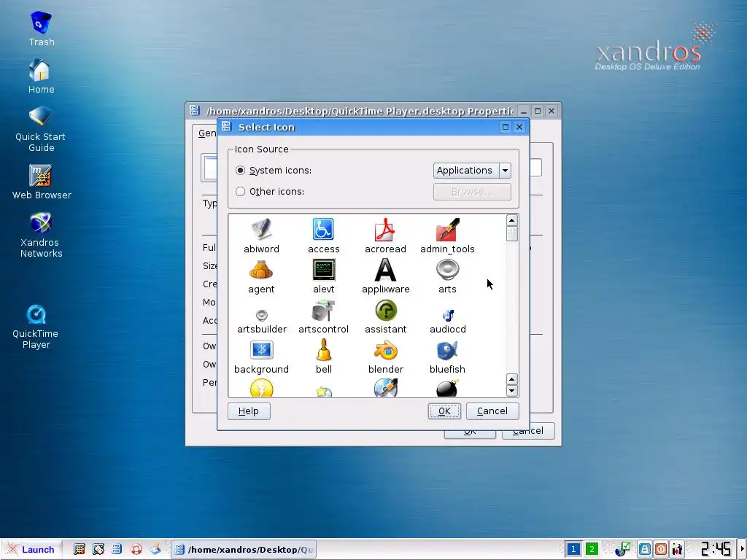Screen dimensions: 747x560
Task: Click the taskbar entry /home/xandros/Desktop
Action: [x=244, y=550]
